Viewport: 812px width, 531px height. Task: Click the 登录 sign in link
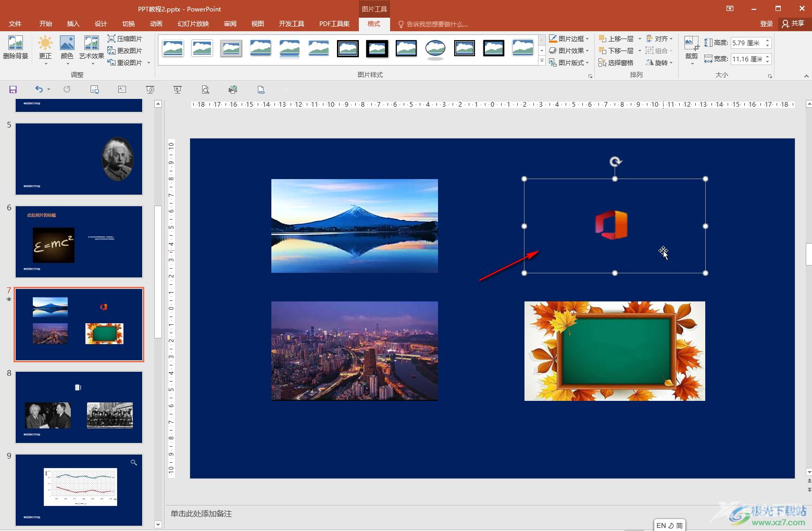coord(767,24)
